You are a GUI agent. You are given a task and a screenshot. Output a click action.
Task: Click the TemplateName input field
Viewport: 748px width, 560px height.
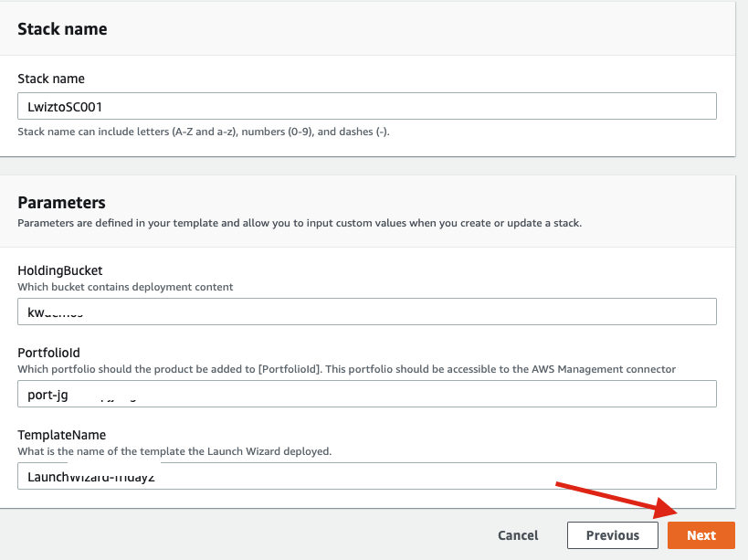365,475
